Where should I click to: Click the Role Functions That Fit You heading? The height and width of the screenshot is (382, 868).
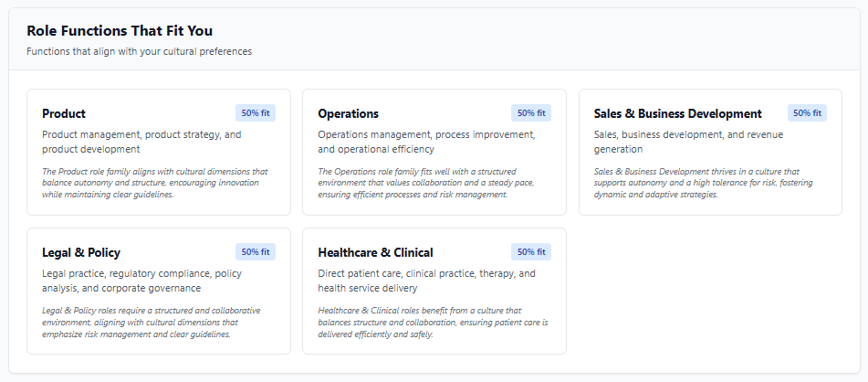click(x=120, y=31)
